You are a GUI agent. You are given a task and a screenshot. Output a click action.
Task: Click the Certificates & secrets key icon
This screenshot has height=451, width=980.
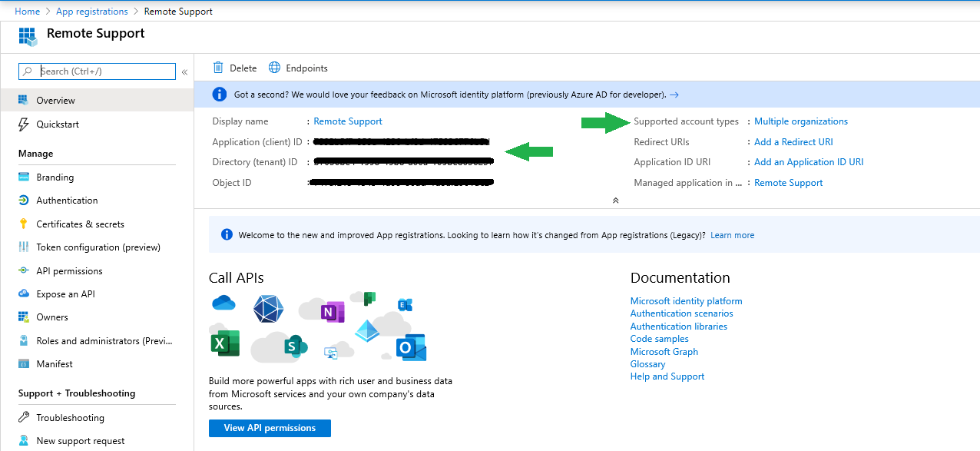point(23,224)
